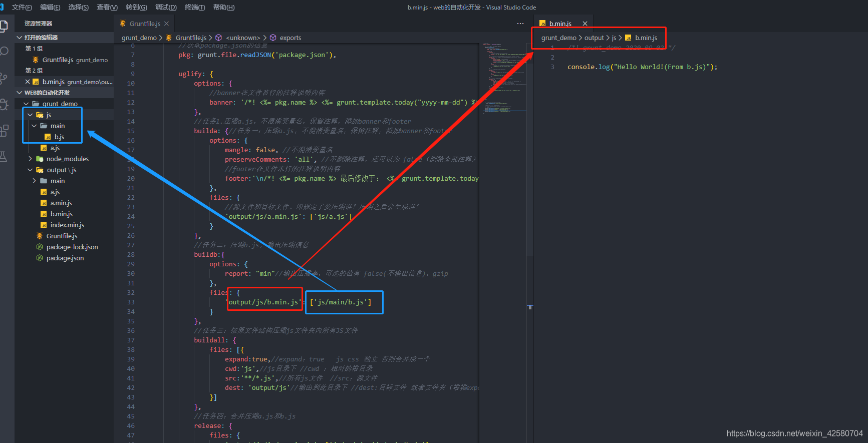This screenshot has height=443, width=868.
Task: Open the 终端(T) menu
Action: point(195,7)
